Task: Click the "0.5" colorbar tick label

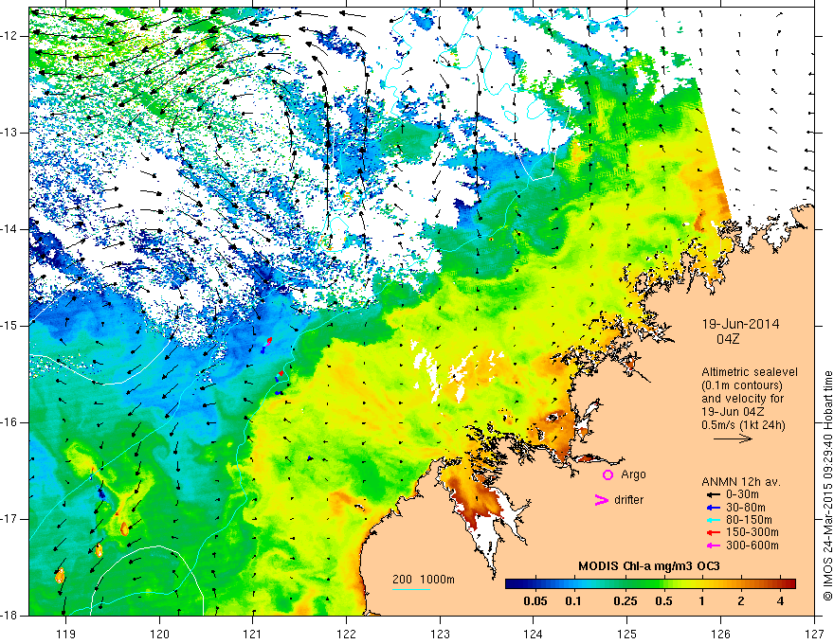Action: point(663,601)
